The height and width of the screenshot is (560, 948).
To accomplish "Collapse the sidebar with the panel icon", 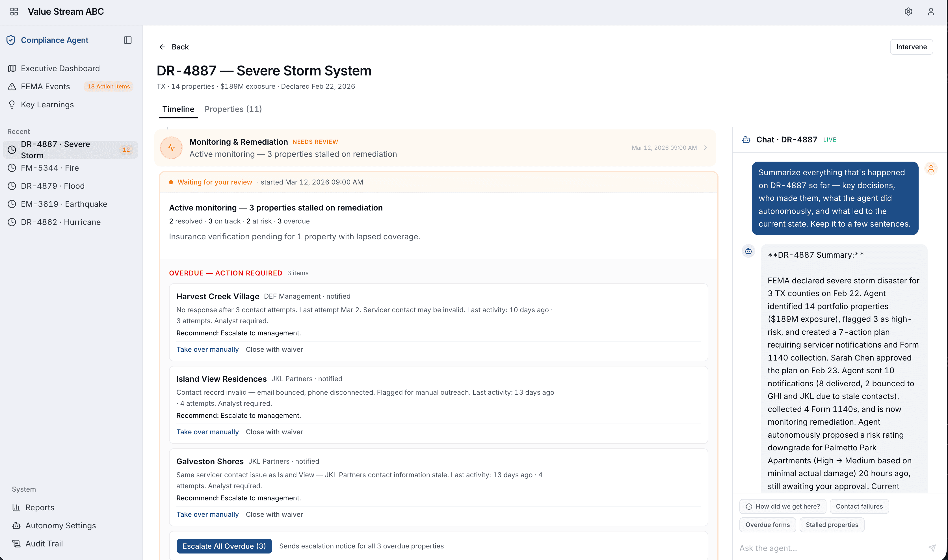I will click(127, 40).
